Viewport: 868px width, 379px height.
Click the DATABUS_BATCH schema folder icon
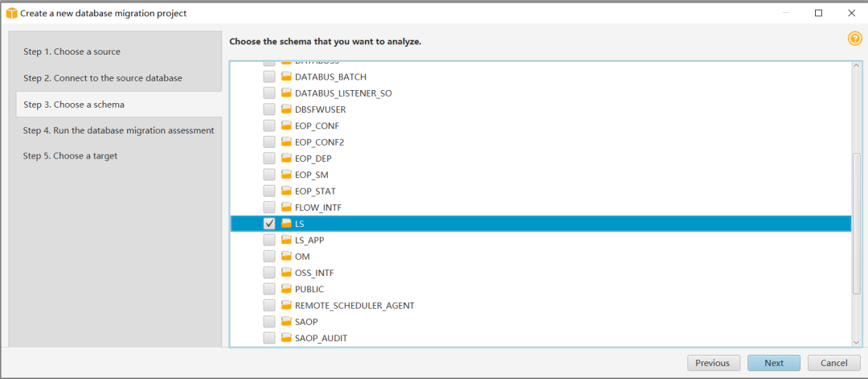(286, 77)
